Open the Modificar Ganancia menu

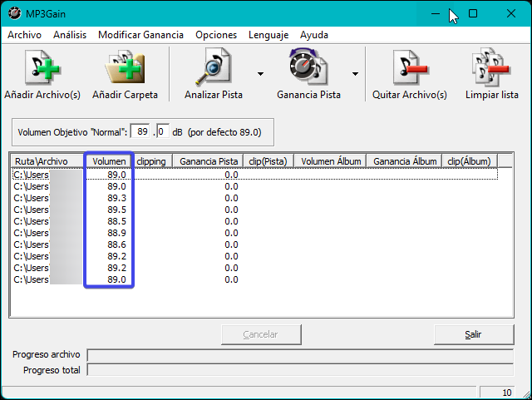coord(140,35)
